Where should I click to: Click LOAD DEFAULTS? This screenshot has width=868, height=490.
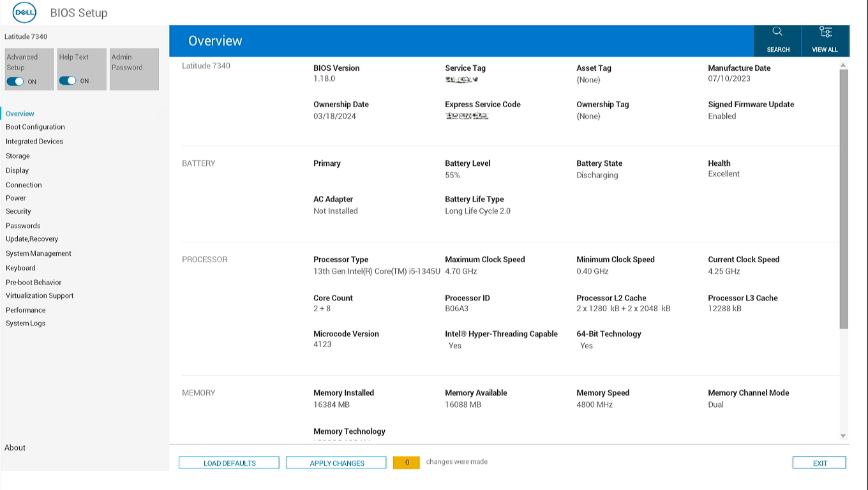click(x=228, y=463)
